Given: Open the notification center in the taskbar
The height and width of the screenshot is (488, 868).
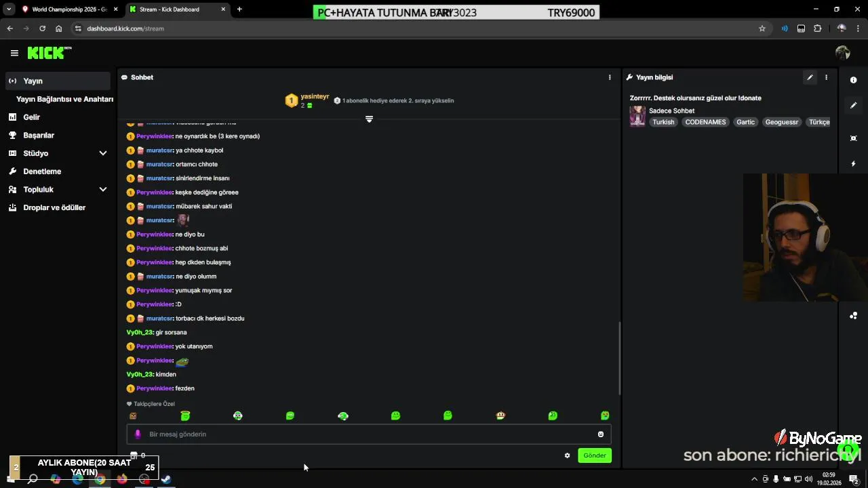Looking at the screenshot, I should point(854,479).
